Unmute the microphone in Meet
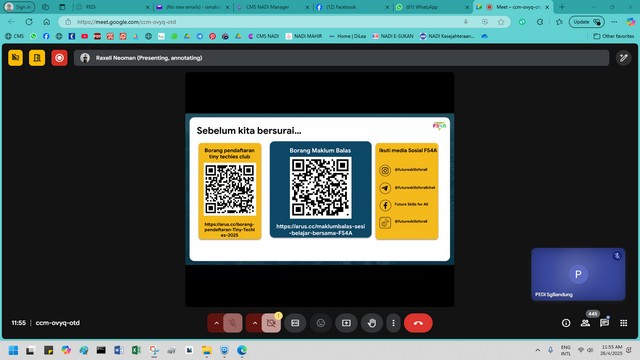 233,323
